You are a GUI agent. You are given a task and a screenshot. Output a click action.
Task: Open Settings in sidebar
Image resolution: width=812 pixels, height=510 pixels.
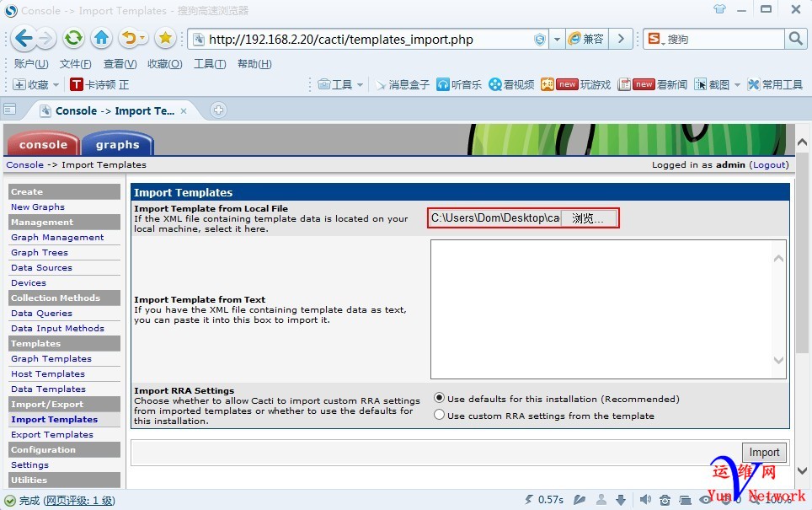coord(29,465)
